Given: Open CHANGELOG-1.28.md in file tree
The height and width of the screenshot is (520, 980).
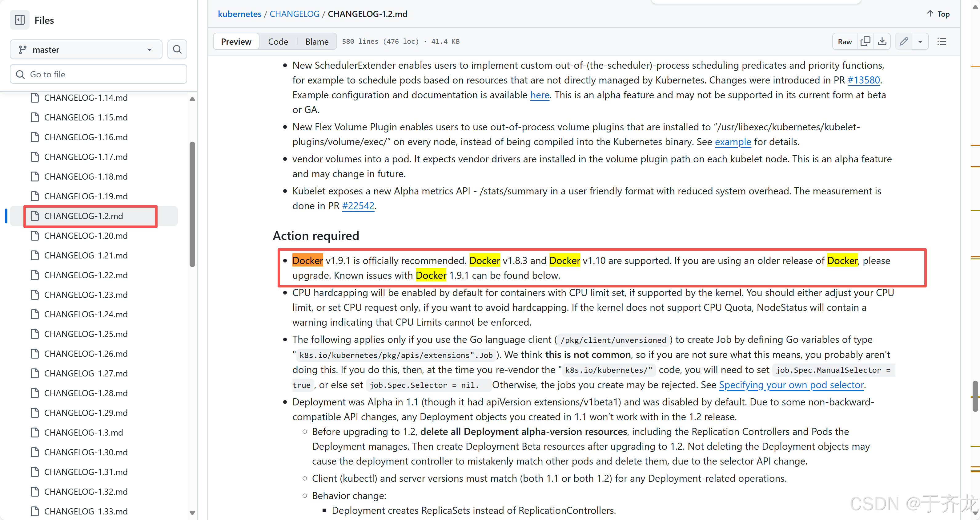Looking at the screenshot, I should pos(86,393).
